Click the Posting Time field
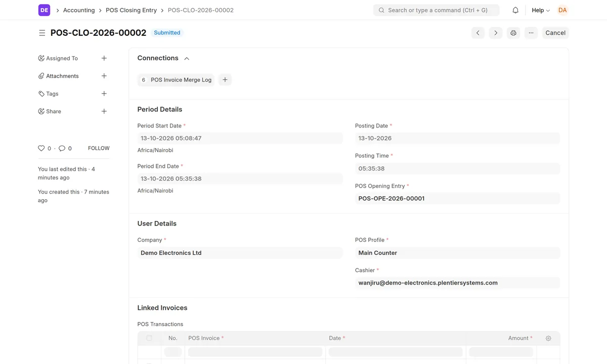 (457, 168)
